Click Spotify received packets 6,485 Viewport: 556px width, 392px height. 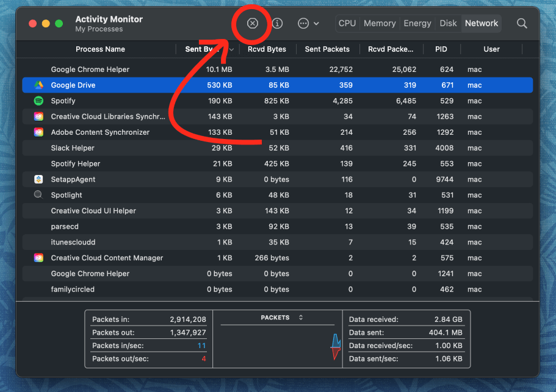(406, 101)
